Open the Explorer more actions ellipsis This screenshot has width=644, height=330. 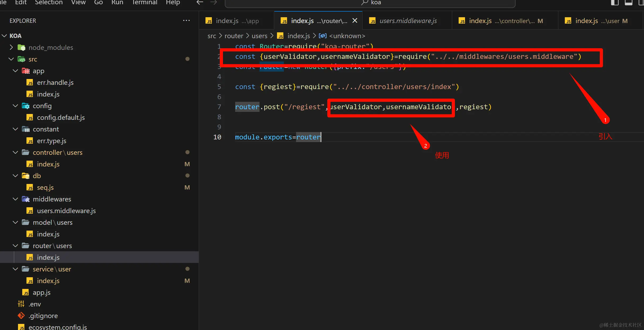(x=186, y=21)
